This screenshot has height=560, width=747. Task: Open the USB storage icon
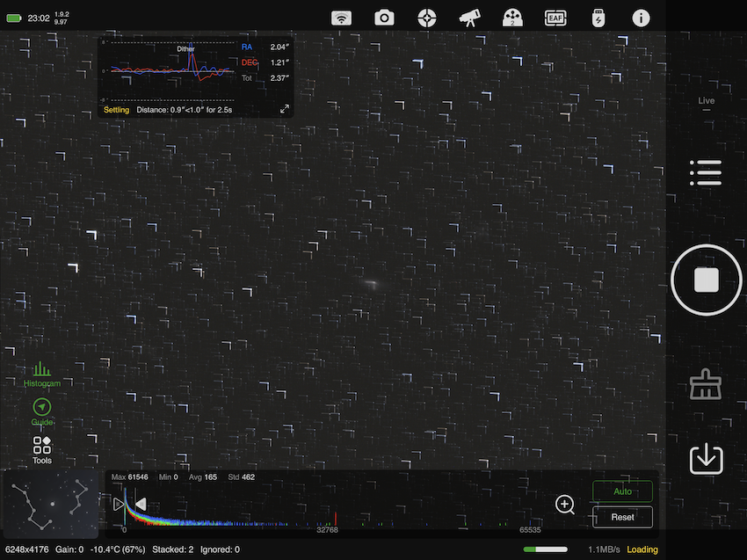click(x=598, y=18)
